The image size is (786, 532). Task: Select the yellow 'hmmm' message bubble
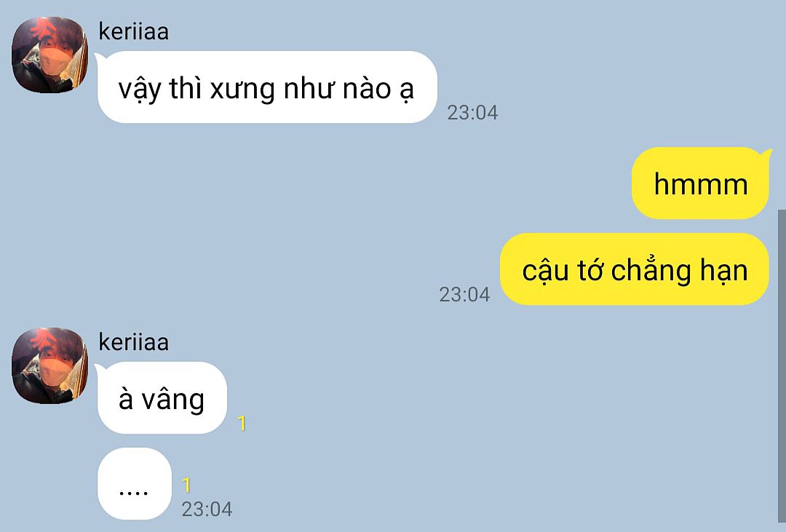pos(701,183)
